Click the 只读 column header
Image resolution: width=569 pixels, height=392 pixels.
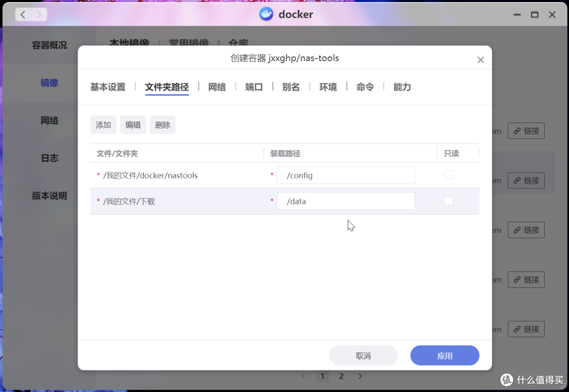tap(452, 153)
